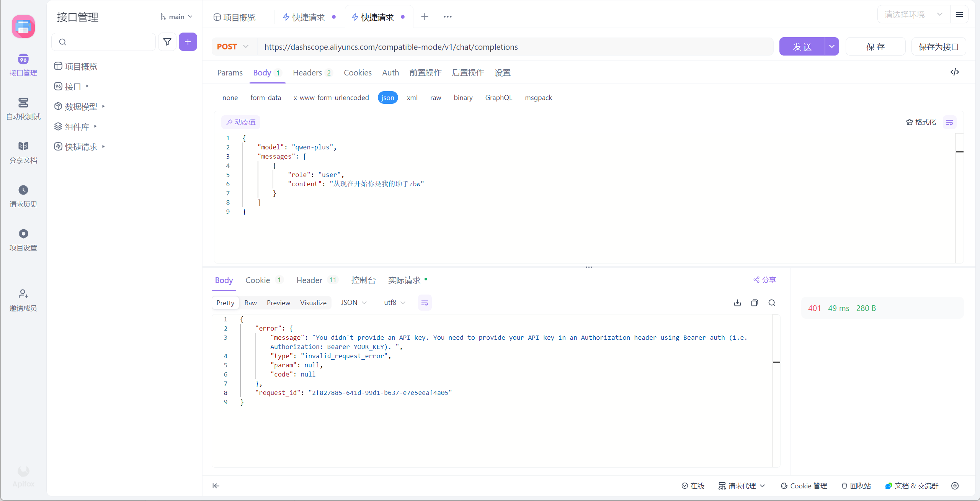Click the request URL input field
Image resolution: width=980 pixels, height=501 pixels.
click(513, 47)
